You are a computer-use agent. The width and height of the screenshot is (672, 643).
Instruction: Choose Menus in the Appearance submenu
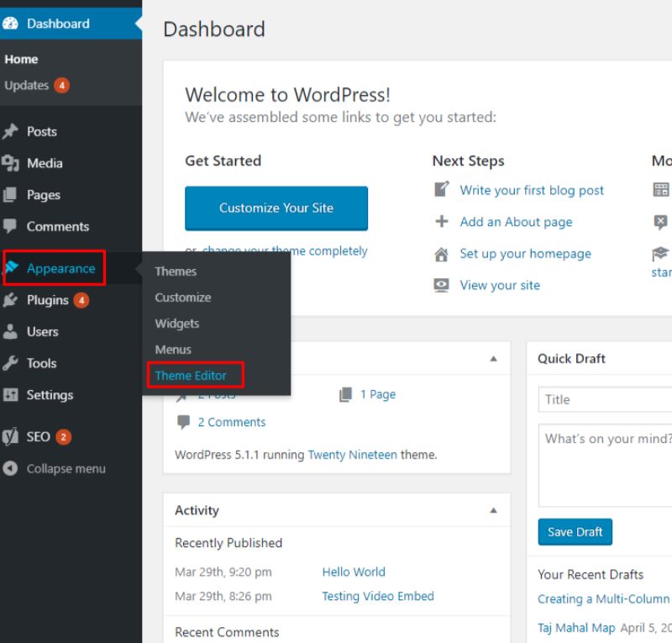point(173,350)
